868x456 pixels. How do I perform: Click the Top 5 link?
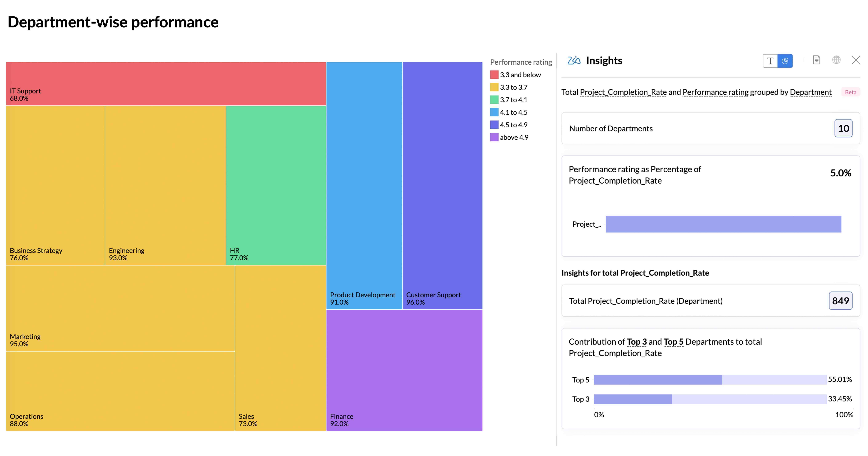pos(674,342)
